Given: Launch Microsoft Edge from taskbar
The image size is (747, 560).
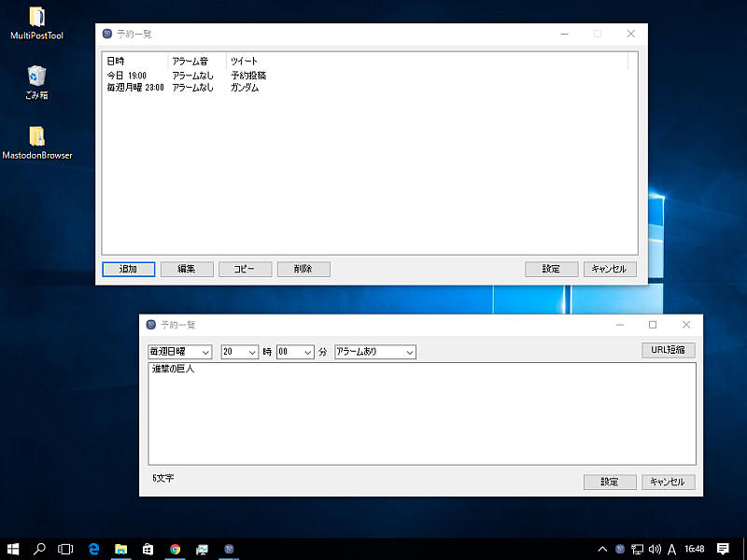Looking at the screenshot, I should pos(94,549).
